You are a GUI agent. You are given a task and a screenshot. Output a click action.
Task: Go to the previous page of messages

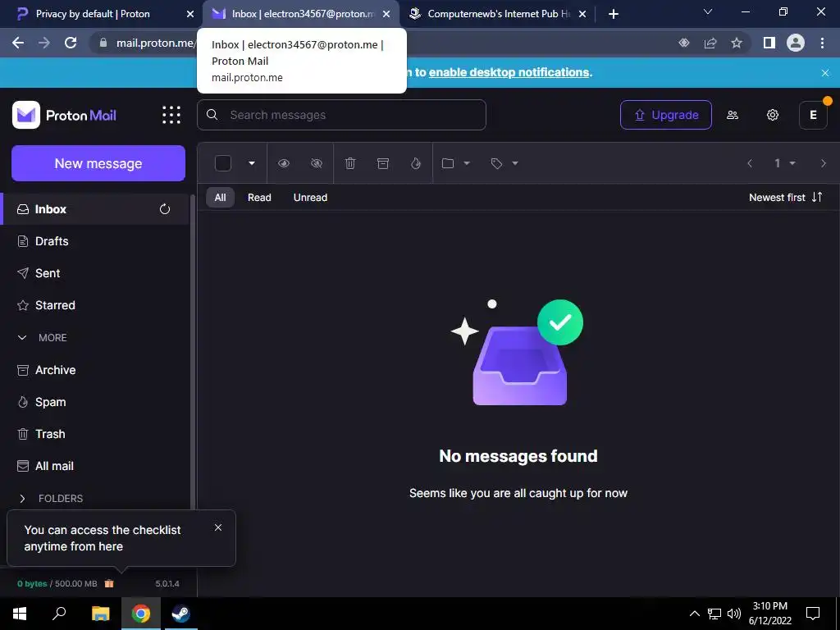coord(750,163)
